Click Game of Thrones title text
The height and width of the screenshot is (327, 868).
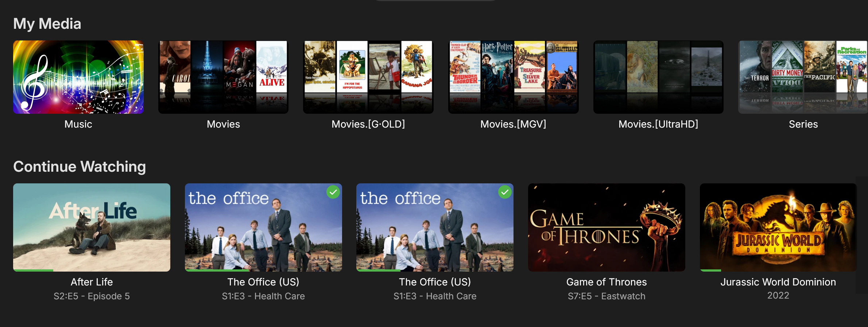tap(607, 282)
